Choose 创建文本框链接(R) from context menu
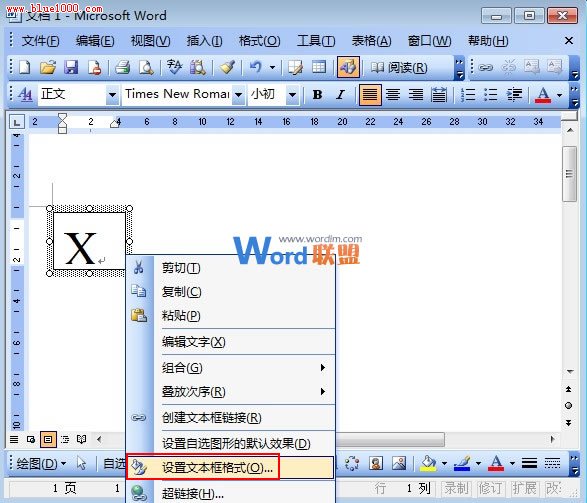The width and height of the screenshot is (587, 503). (x=231, y=417)
